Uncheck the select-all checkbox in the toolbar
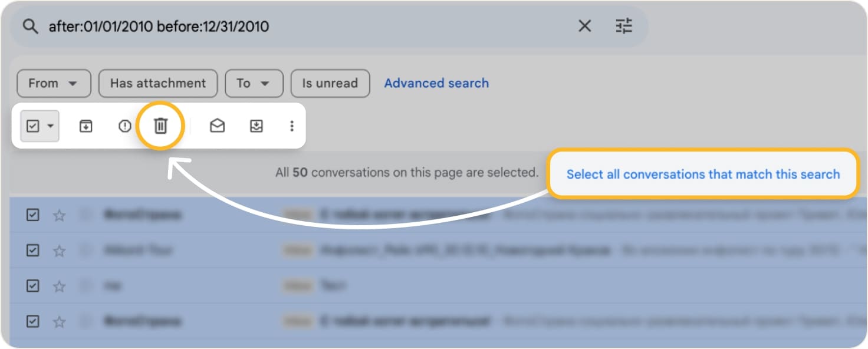Viewport: 868px width, 349px height. click(34, 126)
